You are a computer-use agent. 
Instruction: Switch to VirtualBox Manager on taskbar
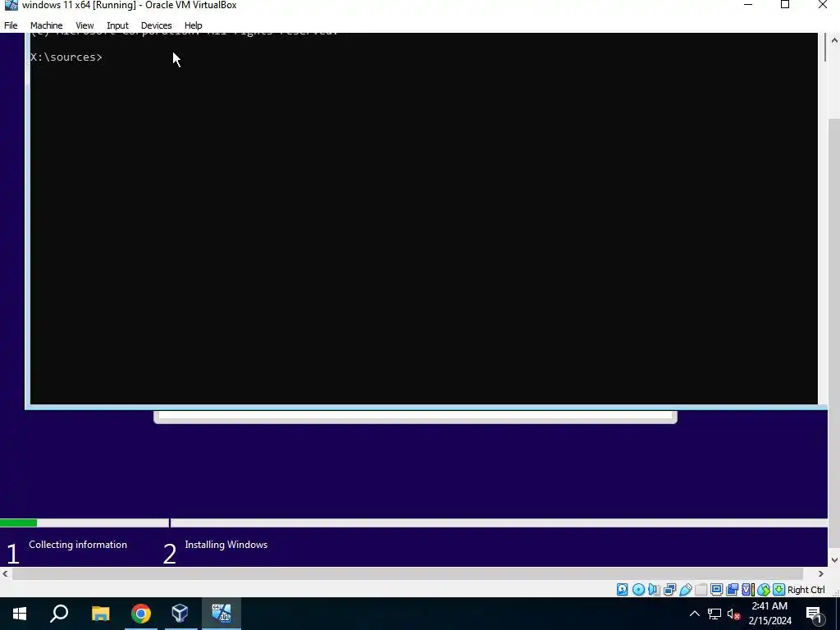point(180,614)
